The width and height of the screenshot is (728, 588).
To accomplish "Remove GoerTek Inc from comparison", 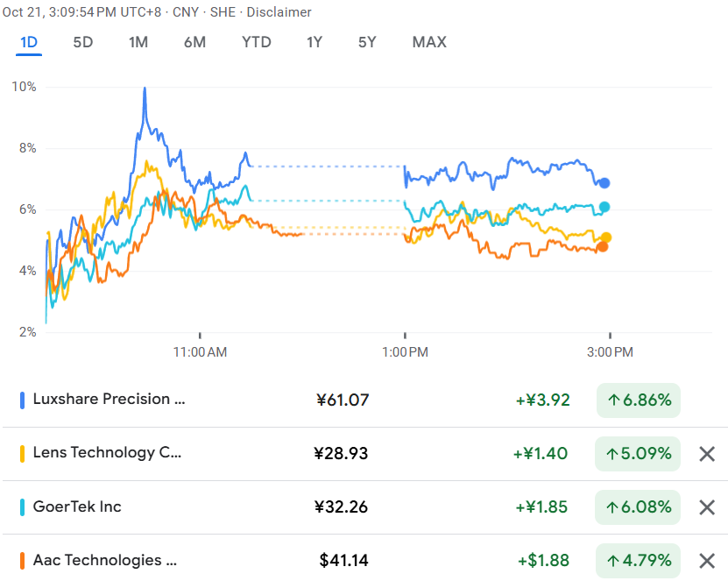I will [x=707, y=507].
